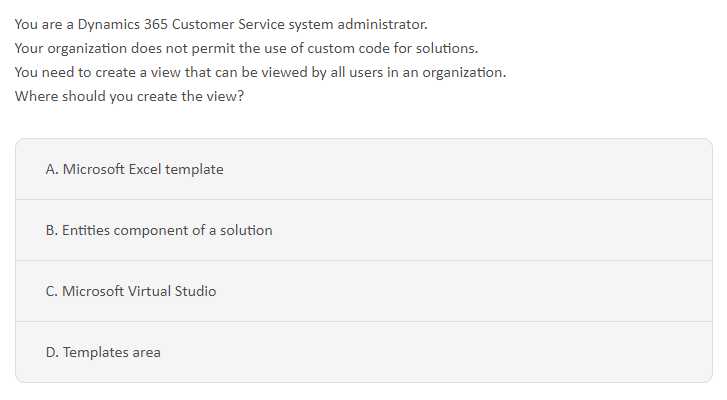
Task: Click the letter D option label
Action: pyautogui.click(x=52, y=352)
